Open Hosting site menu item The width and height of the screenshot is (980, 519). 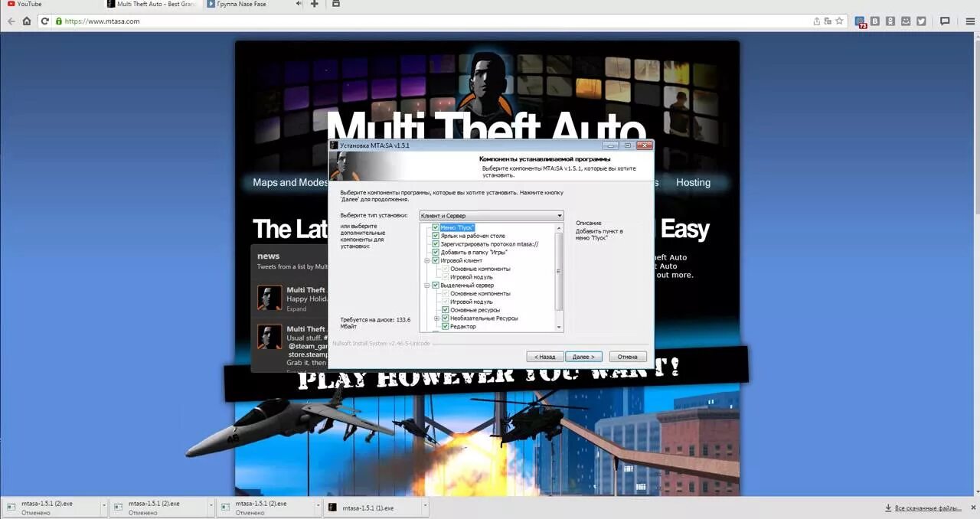tap(693, 183)
